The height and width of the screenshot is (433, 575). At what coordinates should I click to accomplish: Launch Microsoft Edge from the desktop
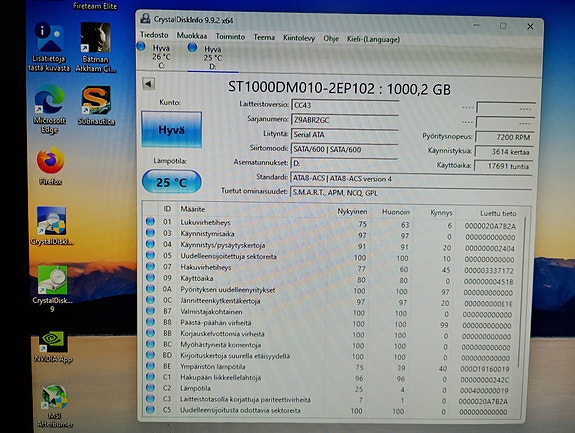50,109
